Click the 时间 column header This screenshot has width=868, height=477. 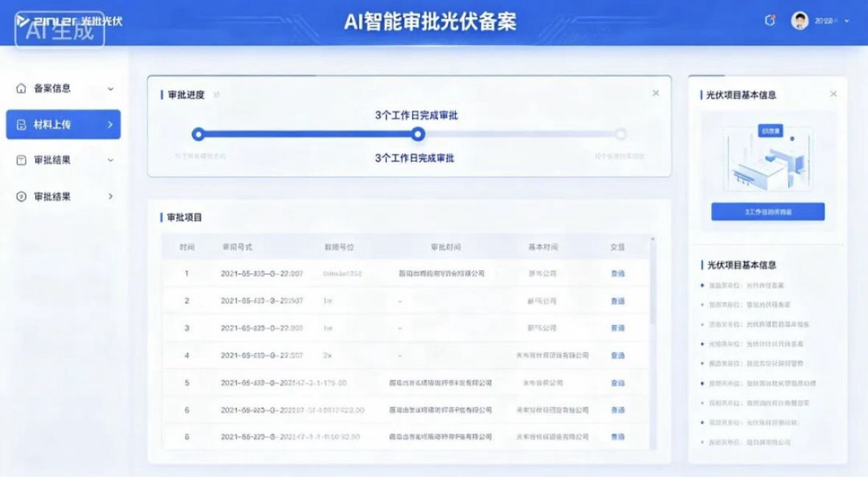pos(186,247)
